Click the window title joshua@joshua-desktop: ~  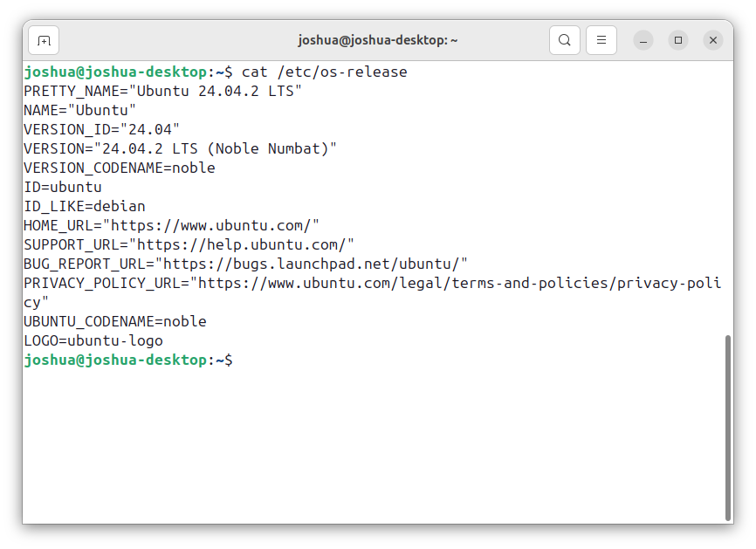(378, 40)
